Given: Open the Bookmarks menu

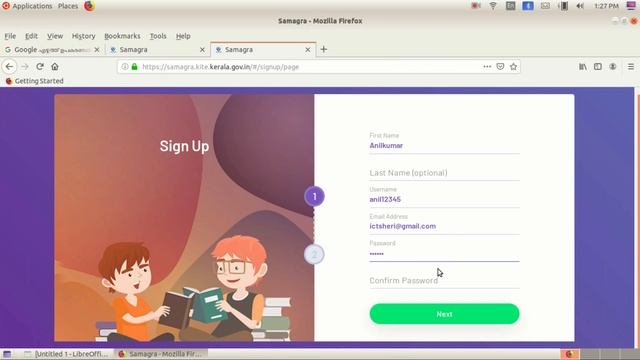Looking at the screenshot, I should [122, 36].
